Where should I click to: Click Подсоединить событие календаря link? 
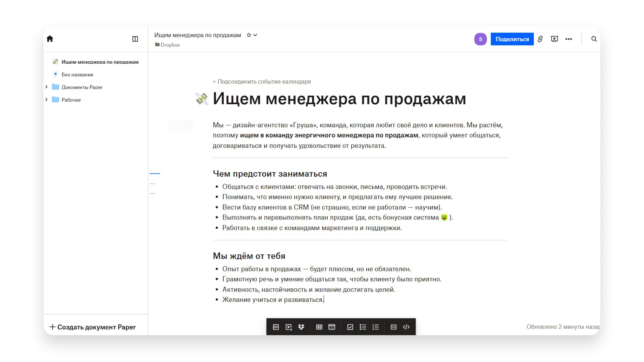[x=262, y=82]
